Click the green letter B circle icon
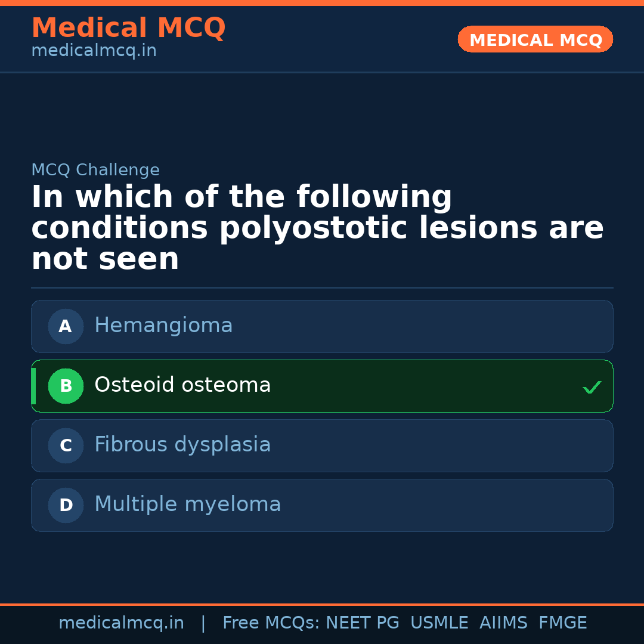The image size is (644, 644). (66, 386)
